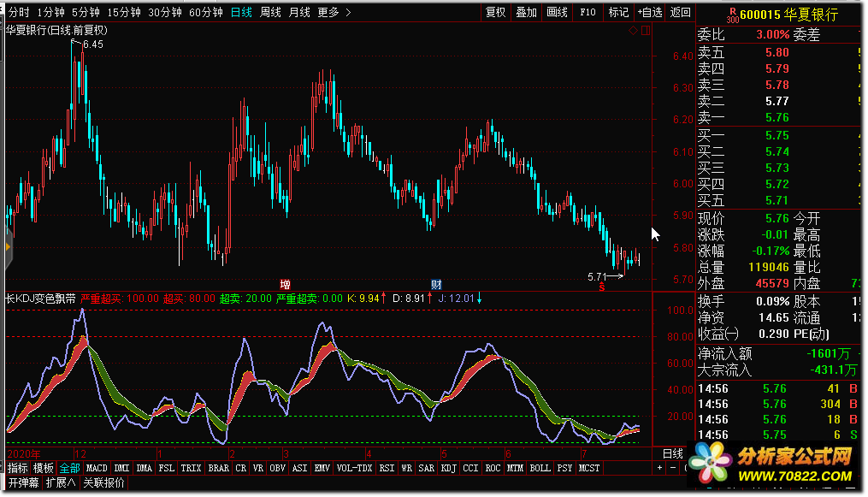Click the red '增' marker on the chart

(x=285, y=285)
